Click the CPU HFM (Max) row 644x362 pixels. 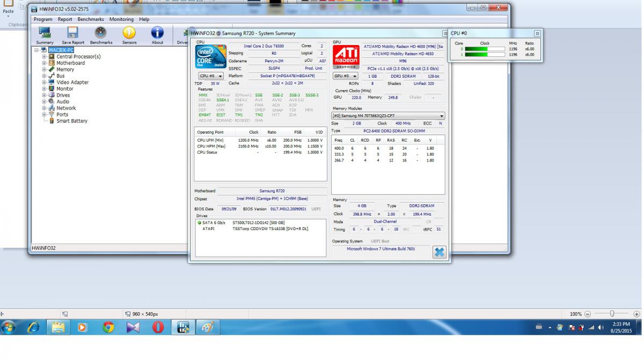coord(260,146)
